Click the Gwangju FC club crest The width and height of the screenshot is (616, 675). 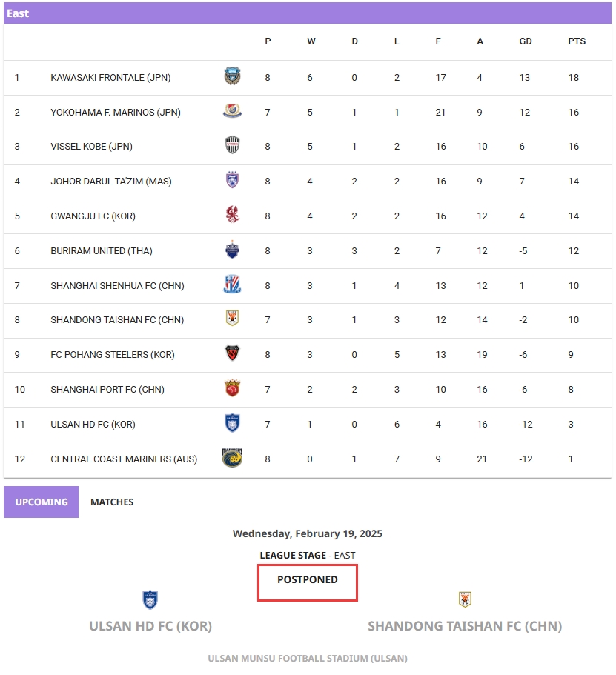(232, 215)
